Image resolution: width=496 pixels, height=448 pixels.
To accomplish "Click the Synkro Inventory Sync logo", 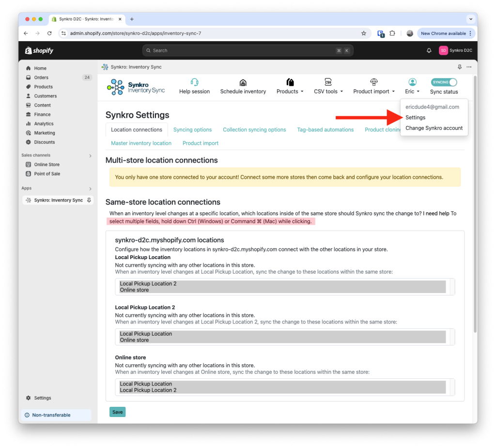I will click(x=136, y=87).
